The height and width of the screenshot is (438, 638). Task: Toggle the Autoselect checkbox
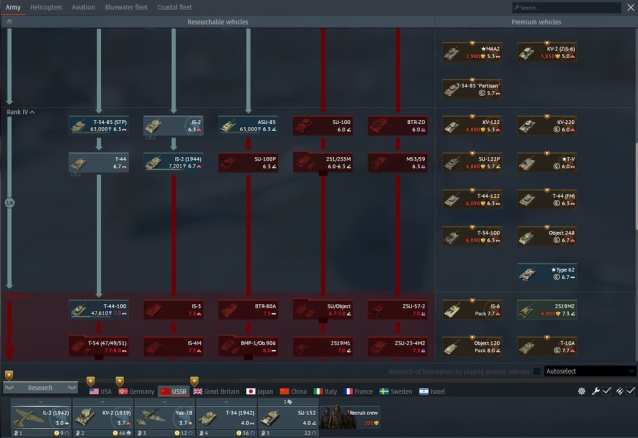pyautogui.click(x=538, y=371)
